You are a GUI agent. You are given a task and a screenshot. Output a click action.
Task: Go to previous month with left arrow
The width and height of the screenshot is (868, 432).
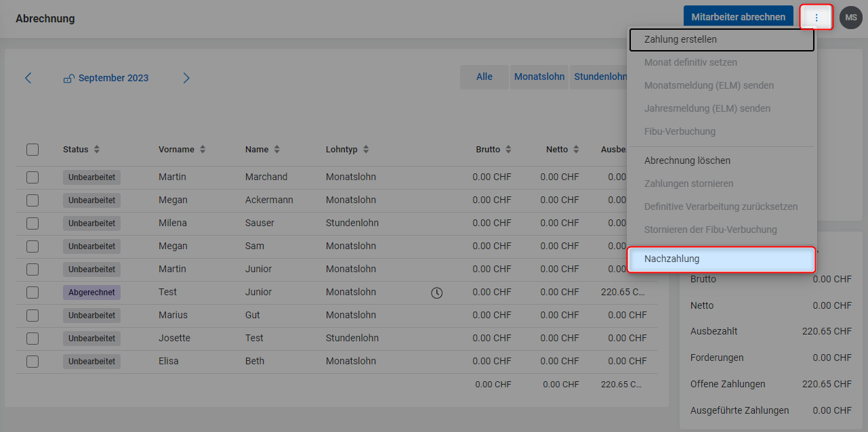28,78
